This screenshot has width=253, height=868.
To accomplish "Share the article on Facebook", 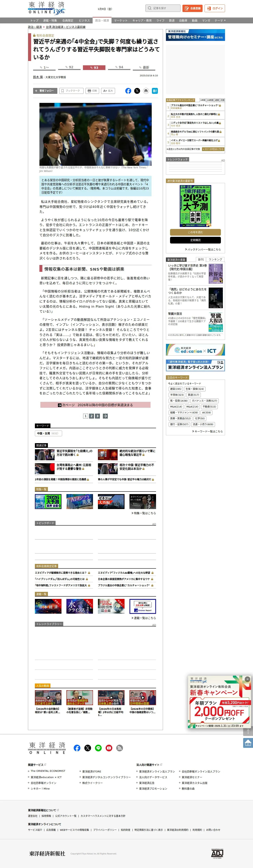I will point(128,91).
